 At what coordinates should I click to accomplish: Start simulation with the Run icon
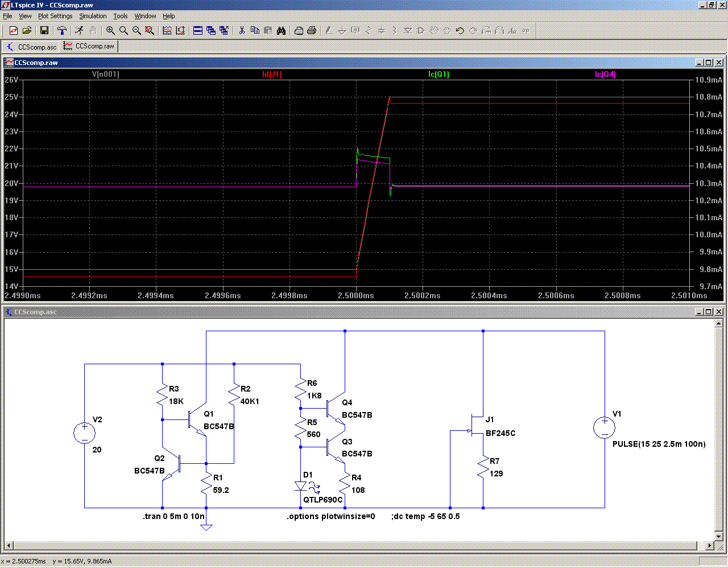point(80,30)
